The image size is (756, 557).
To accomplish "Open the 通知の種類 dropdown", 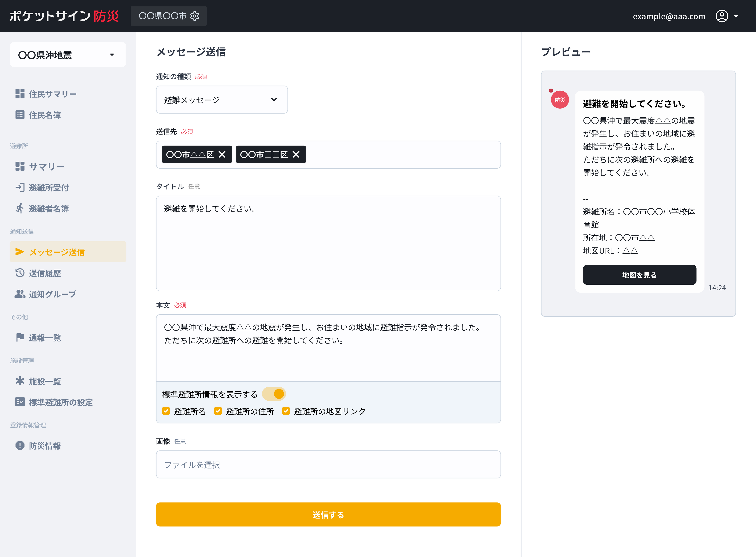I will click(x=222, y=100).
